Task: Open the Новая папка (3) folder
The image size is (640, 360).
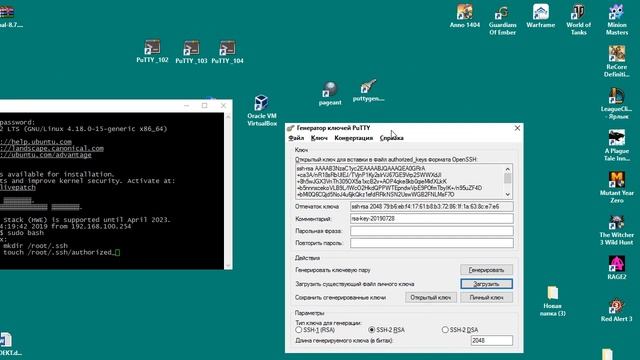Action: click(553, 301)
